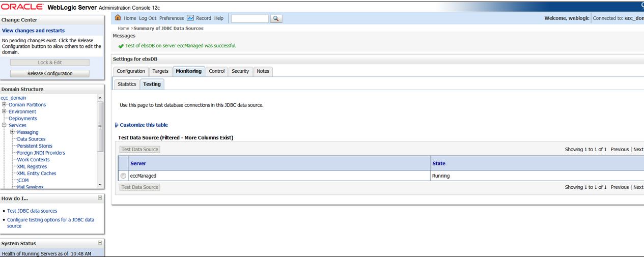Click the Log Out link

[148, 18]
